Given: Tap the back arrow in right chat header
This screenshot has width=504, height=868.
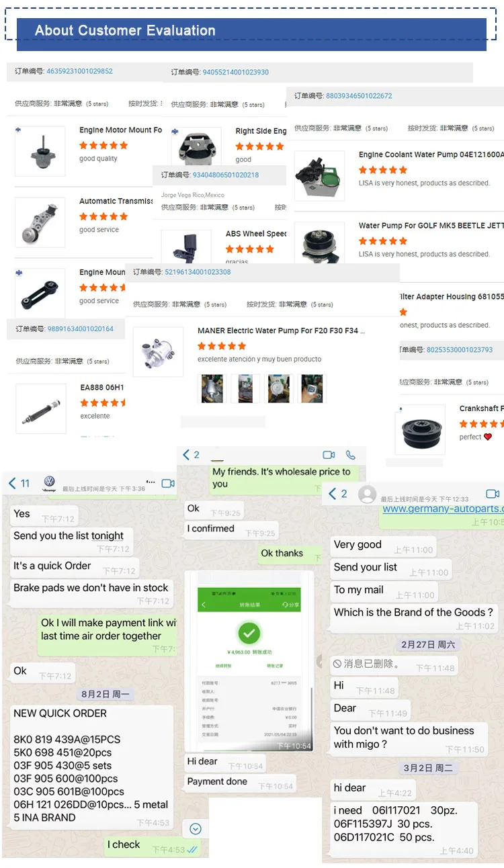Looking at the screenshot, I should click(x=332, y=494).
